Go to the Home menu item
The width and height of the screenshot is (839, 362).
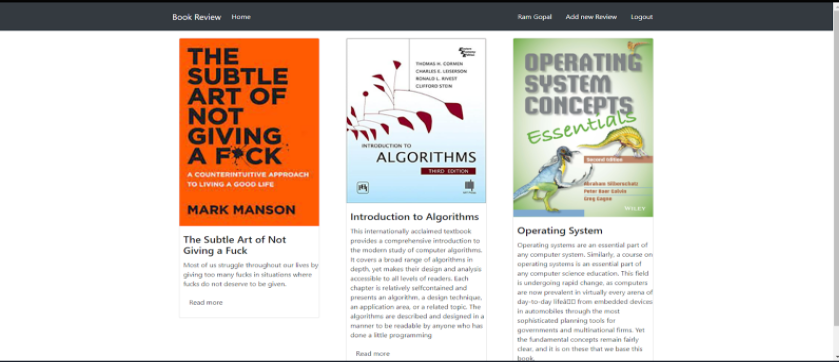(x=241, y=17)
